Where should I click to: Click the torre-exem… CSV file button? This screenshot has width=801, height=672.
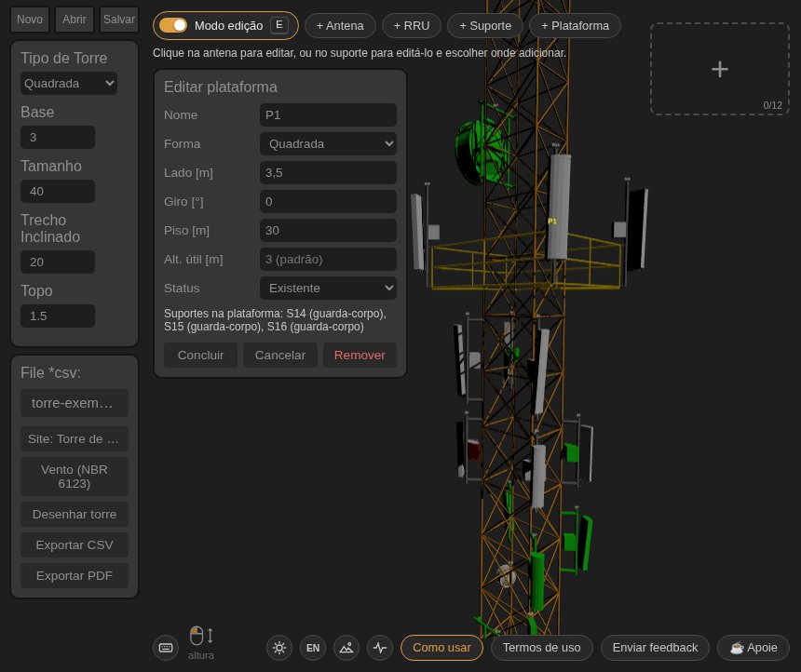[x=75, y=403]
